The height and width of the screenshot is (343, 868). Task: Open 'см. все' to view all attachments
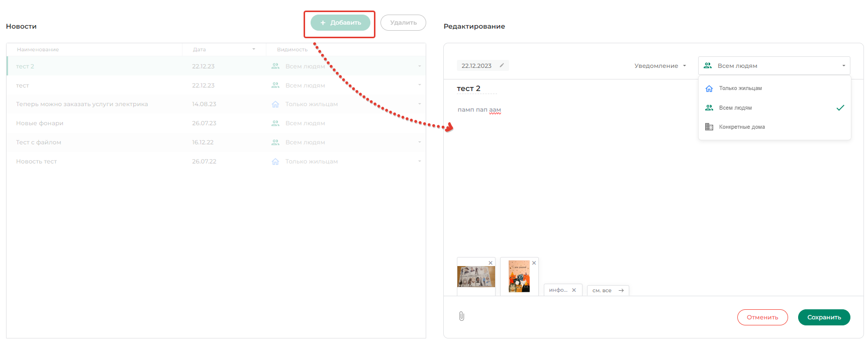tap(608, 290)
